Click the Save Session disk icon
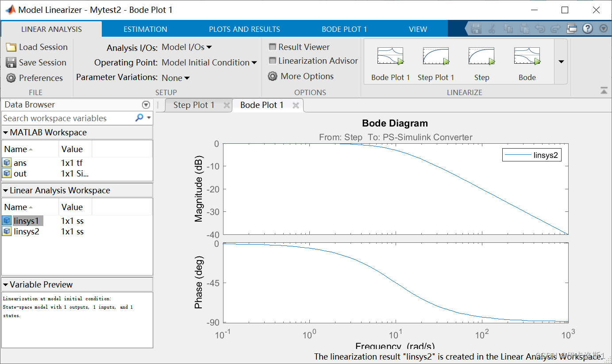612x364 pixels. click(11, 63)
